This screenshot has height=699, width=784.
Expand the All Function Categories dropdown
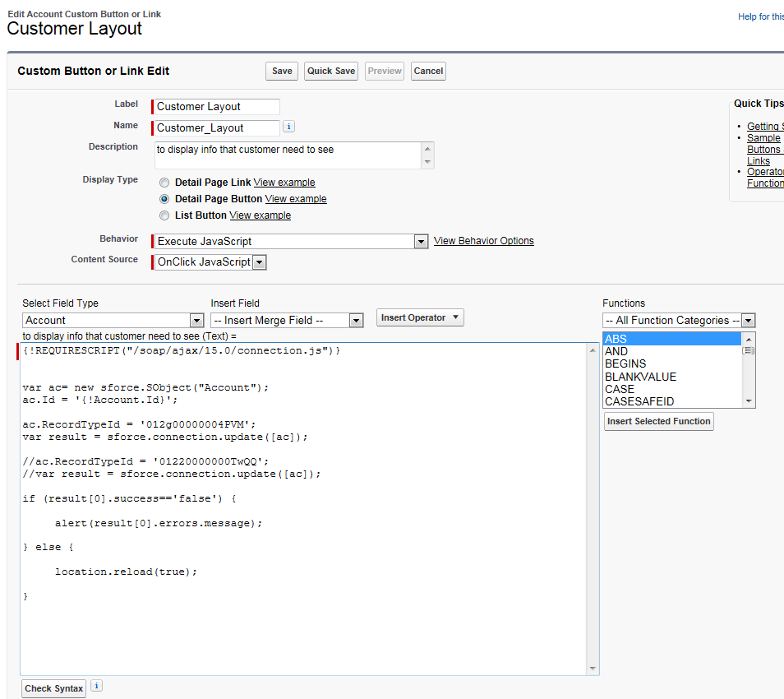[x=678, y=320]
